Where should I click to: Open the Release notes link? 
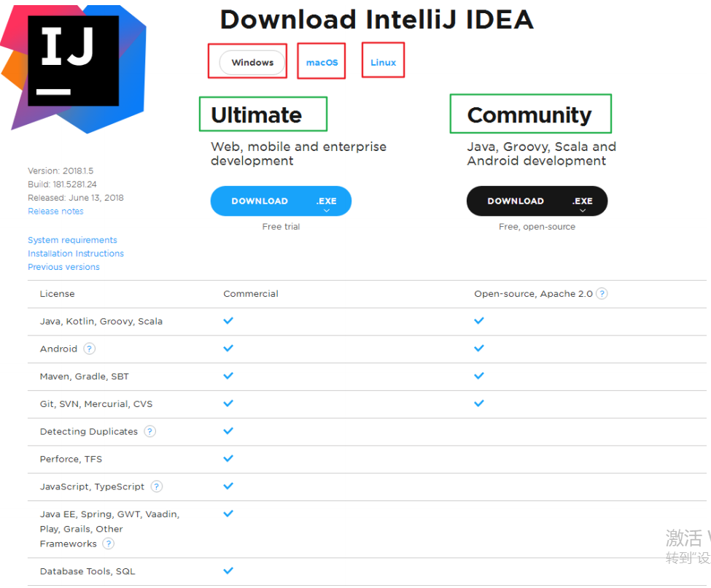55,212
